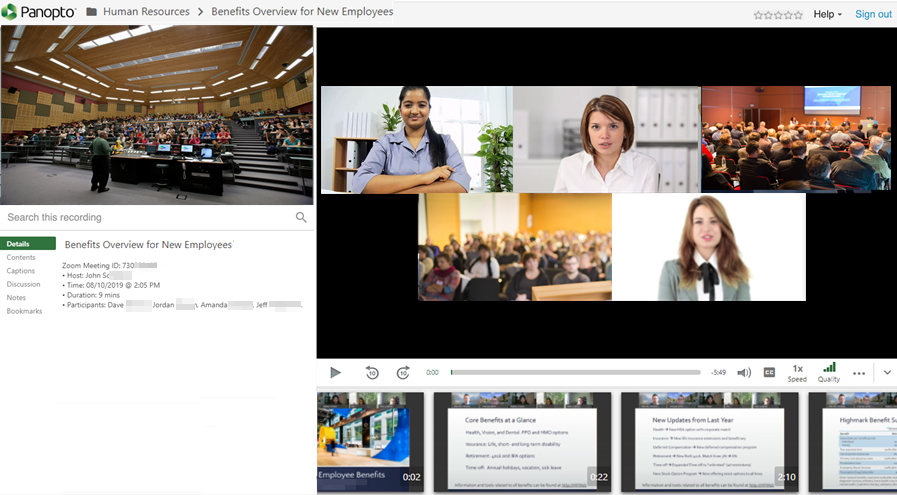Open the Help dropdown menu
The image size is (897, 495).
click(827, 14)
